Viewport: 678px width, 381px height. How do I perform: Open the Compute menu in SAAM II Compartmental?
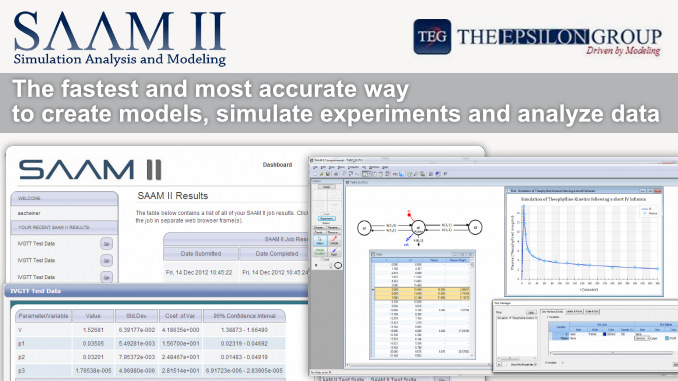353,167
